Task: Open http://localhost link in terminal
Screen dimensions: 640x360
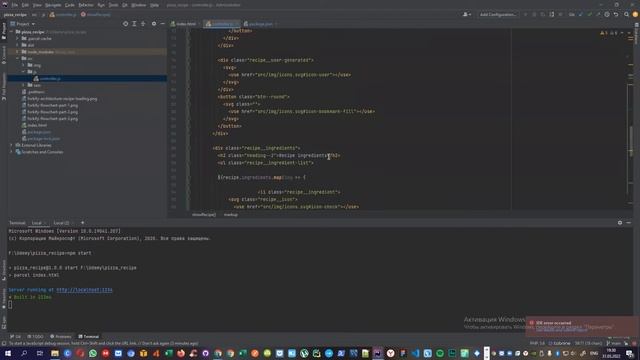Action: [84, 290]
